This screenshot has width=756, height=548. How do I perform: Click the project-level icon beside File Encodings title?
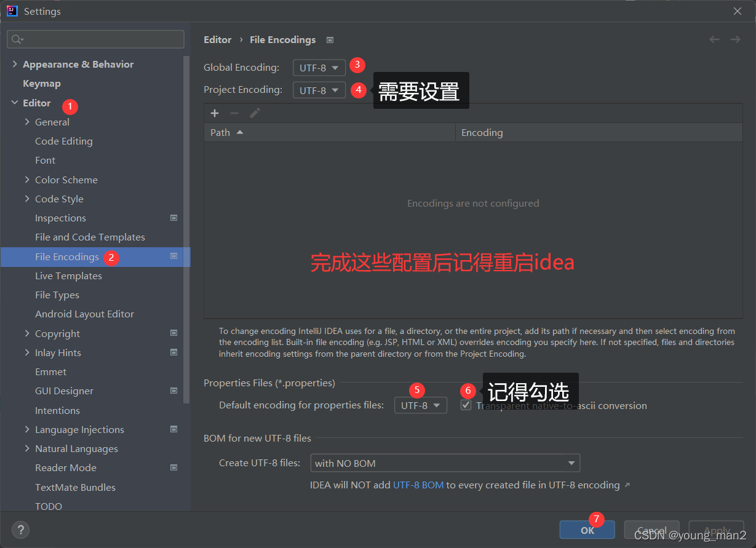[x=330, y=40]
